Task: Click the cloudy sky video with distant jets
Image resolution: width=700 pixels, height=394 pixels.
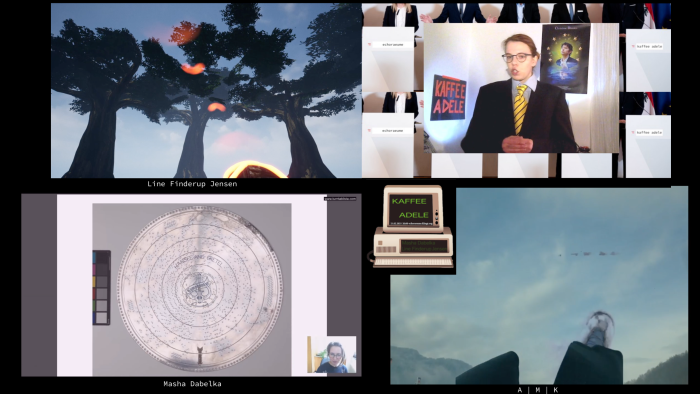Action: tap(539, 286)
